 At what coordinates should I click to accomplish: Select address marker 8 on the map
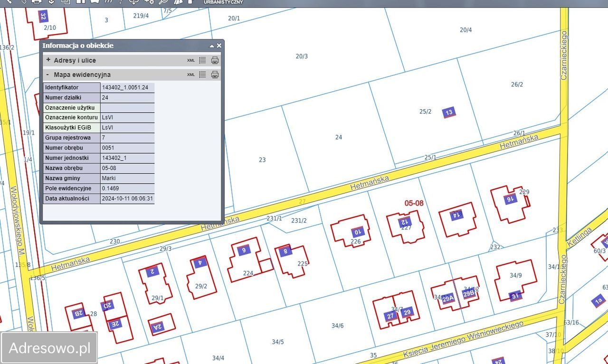pos(285,251)
